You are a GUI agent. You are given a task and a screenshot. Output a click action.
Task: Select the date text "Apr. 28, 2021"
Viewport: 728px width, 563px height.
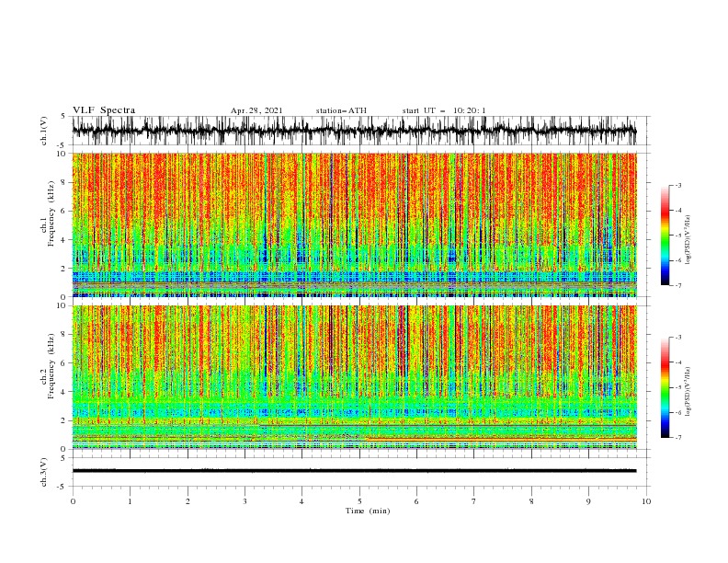pos(256,110)
